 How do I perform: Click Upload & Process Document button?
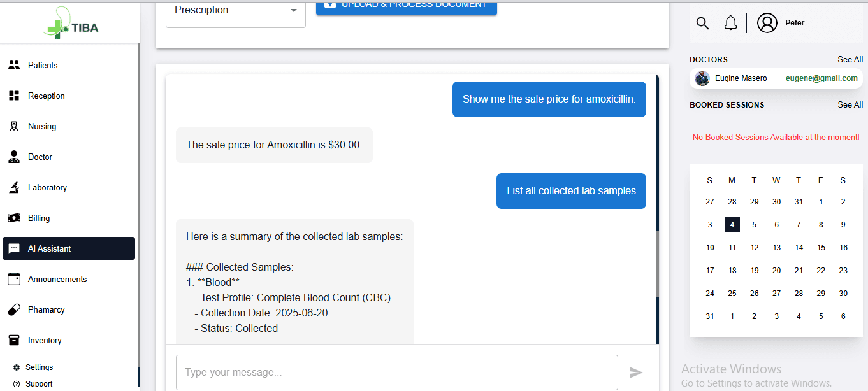click(x=406, y=5)
